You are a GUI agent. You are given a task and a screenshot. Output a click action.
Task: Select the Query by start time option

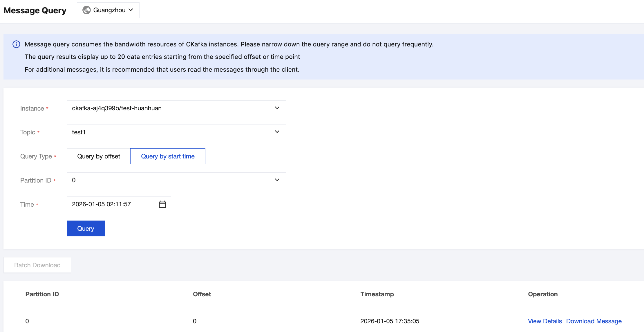168,156
